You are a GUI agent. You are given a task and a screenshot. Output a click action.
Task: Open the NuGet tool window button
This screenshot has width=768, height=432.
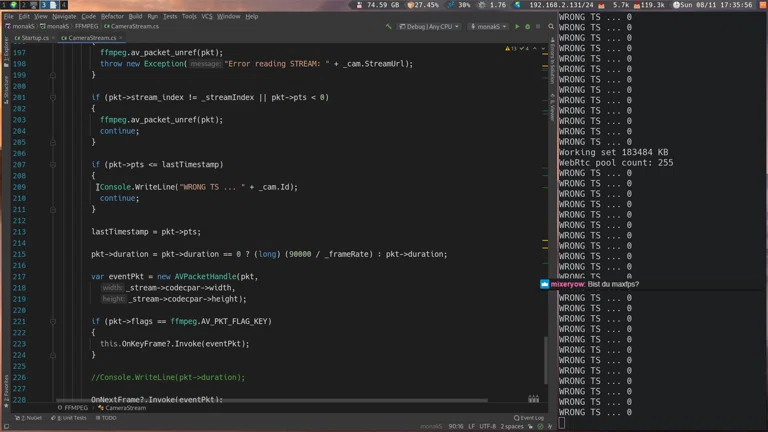28,418
